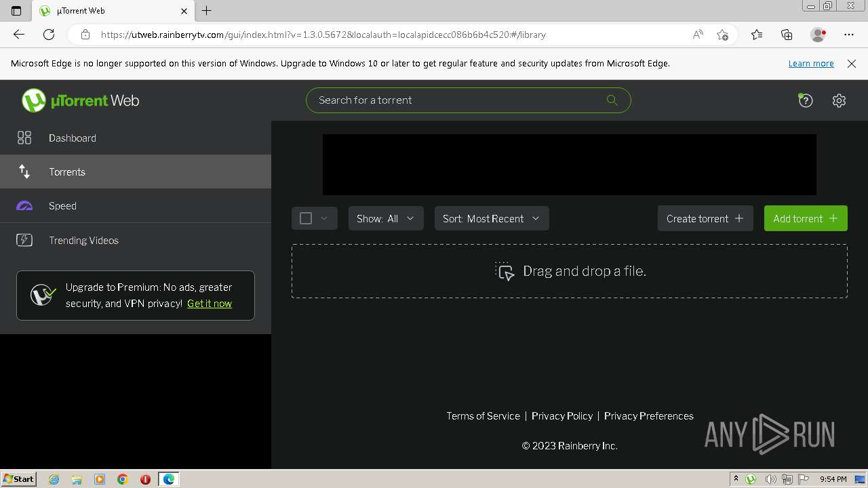This screenshot has height=488, width=868.
Task: Open the Collections icon
Action: 787,35
